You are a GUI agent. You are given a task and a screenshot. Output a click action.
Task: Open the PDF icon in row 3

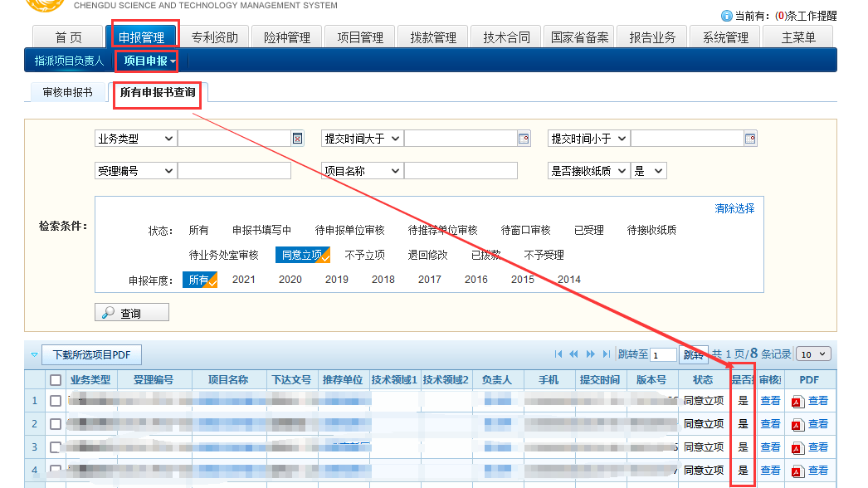(797, 447)
